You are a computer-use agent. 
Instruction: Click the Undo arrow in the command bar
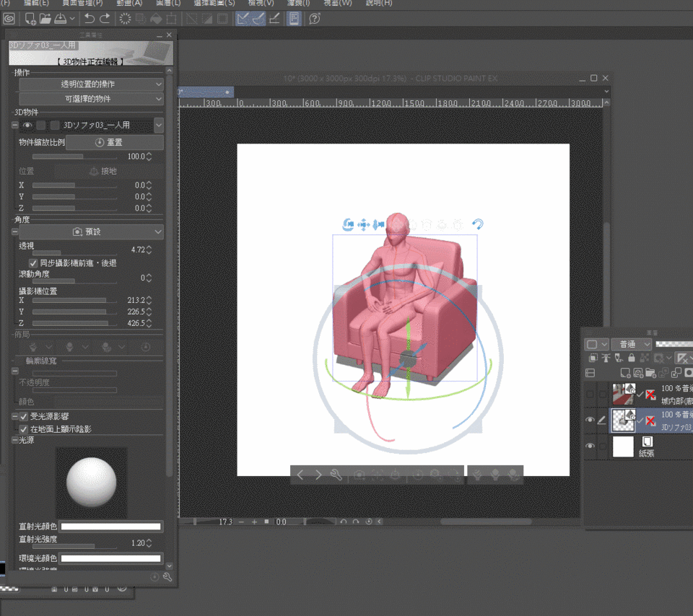[90, 19]
